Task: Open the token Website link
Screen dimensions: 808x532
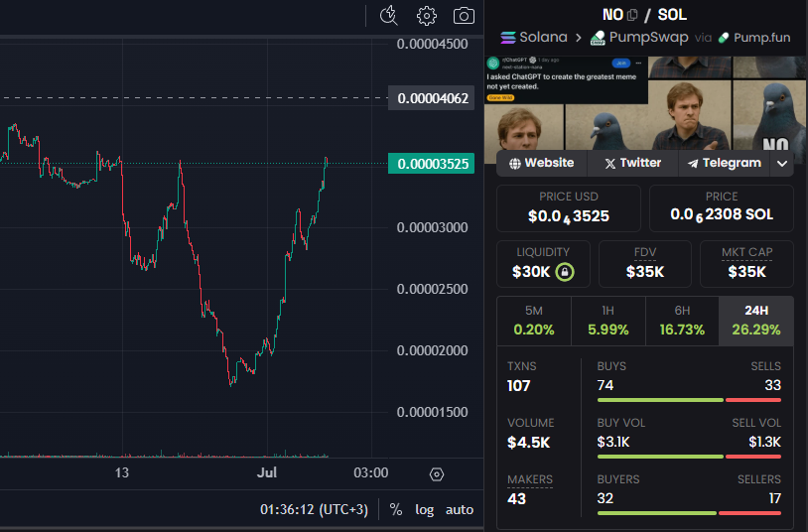Action: tap(542, 163)
